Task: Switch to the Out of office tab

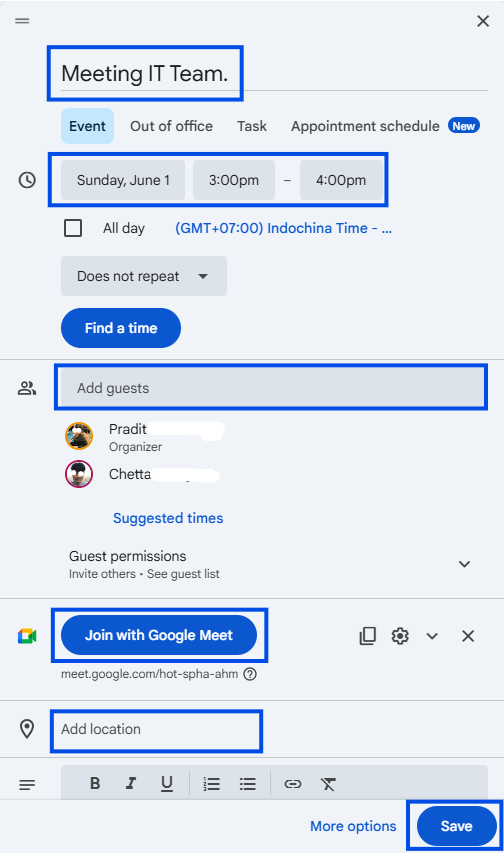Action: pos(171,126)
